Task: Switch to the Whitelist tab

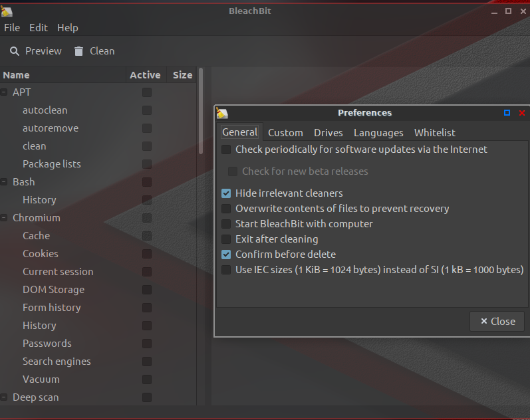Action: pyautogui.click(x=435, y=133)
